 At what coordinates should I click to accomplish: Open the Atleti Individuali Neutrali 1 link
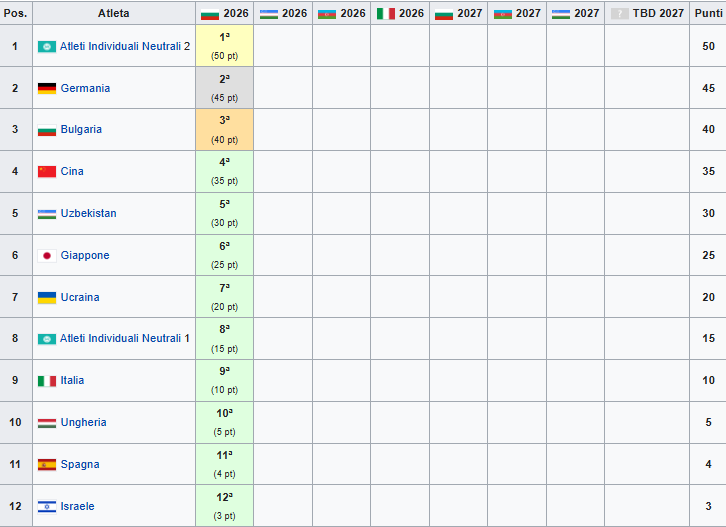coord(125,339)
